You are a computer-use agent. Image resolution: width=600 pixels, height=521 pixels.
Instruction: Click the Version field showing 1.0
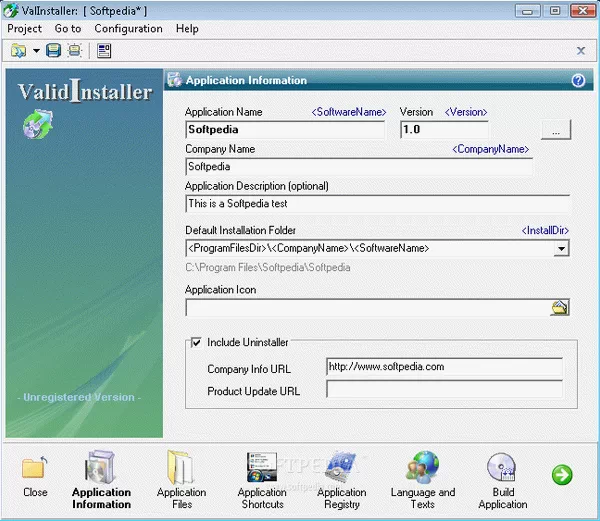(444, 130)
